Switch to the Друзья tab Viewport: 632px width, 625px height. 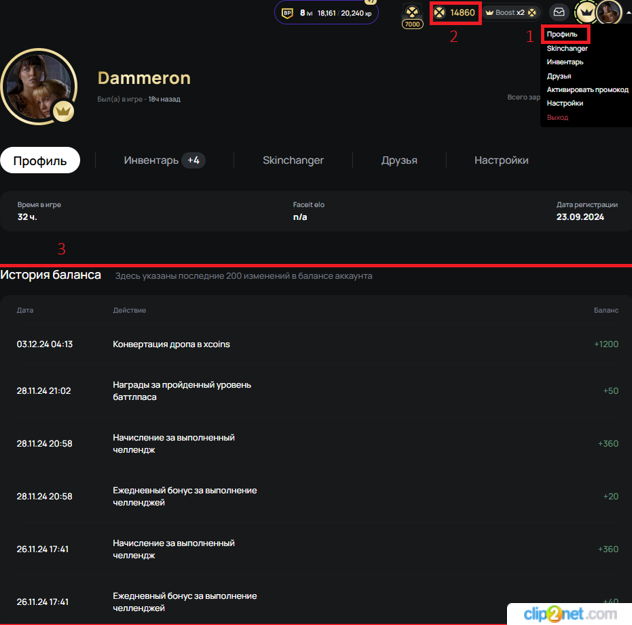(399, 160)
